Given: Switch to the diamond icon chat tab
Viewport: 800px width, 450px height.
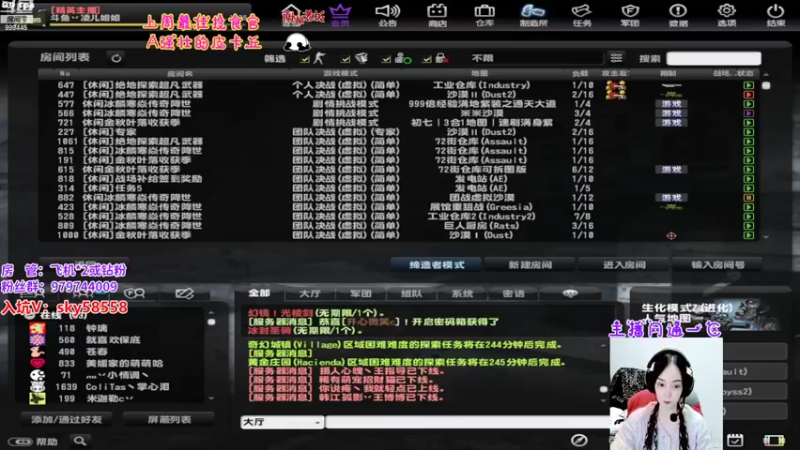Looking at the screenshot, I should click(x=570, y=293).
